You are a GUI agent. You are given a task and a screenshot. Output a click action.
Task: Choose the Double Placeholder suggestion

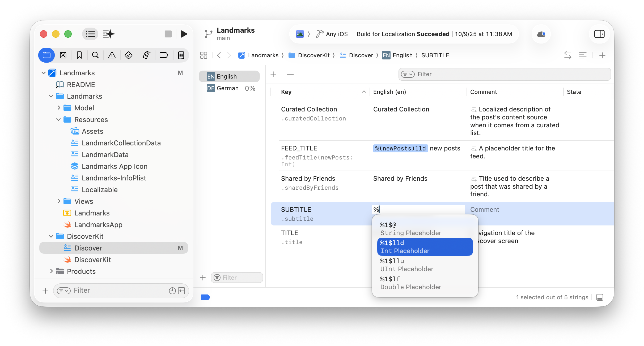coord(425,283)
